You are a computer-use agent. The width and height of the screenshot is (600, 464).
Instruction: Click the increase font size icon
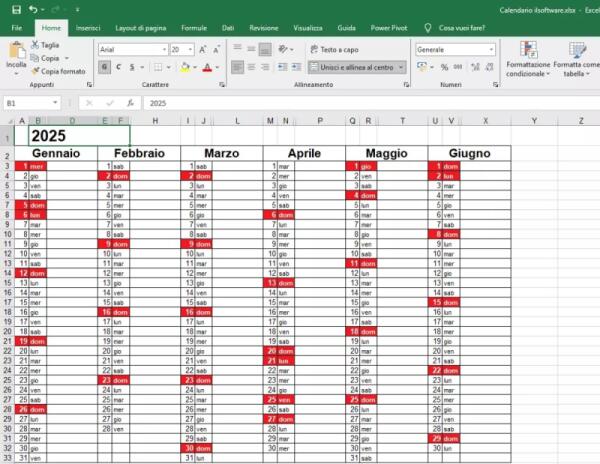[203, 49]
